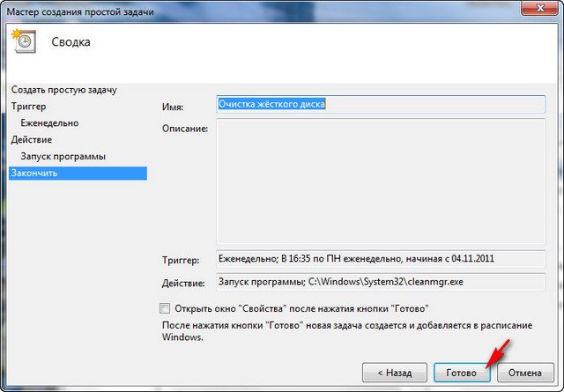
Task: Click the Сводка heading
Action: click(70, 41)
